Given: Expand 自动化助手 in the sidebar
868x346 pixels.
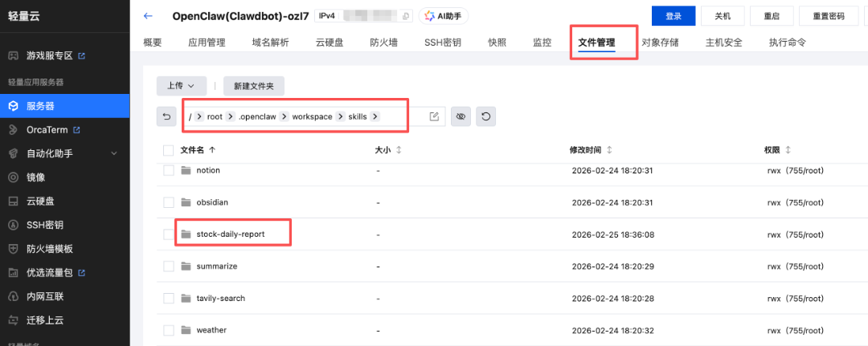Looking at the screenshot, I should [113, 153].
